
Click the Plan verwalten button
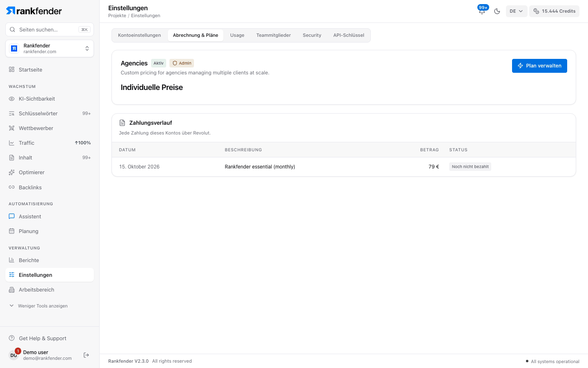coord(539,66)
